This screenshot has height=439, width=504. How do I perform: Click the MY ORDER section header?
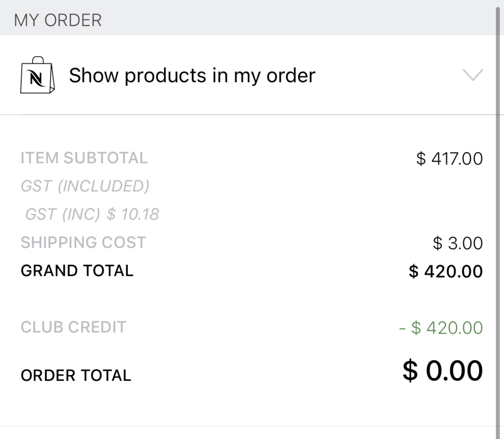click(x=58, y=20)
